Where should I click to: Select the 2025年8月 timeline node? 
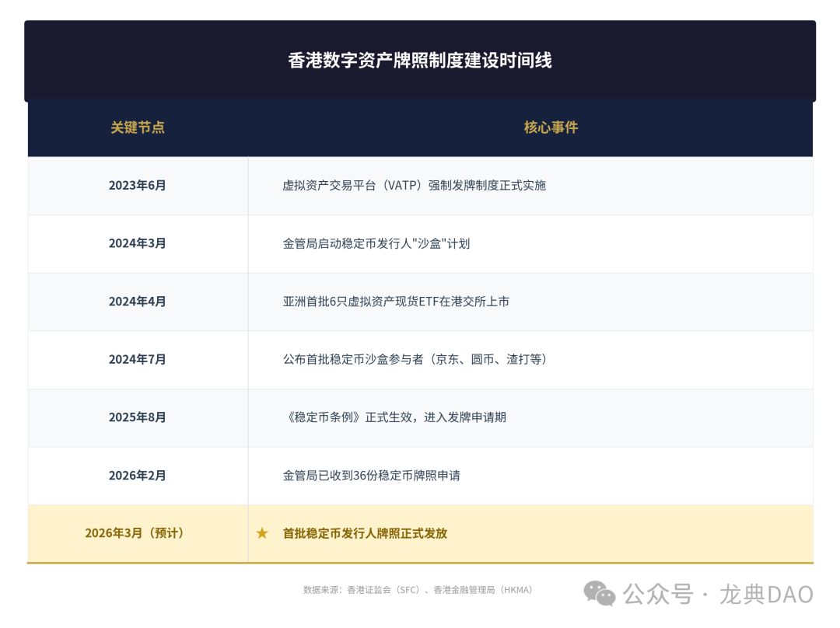[x=137, y=417]
